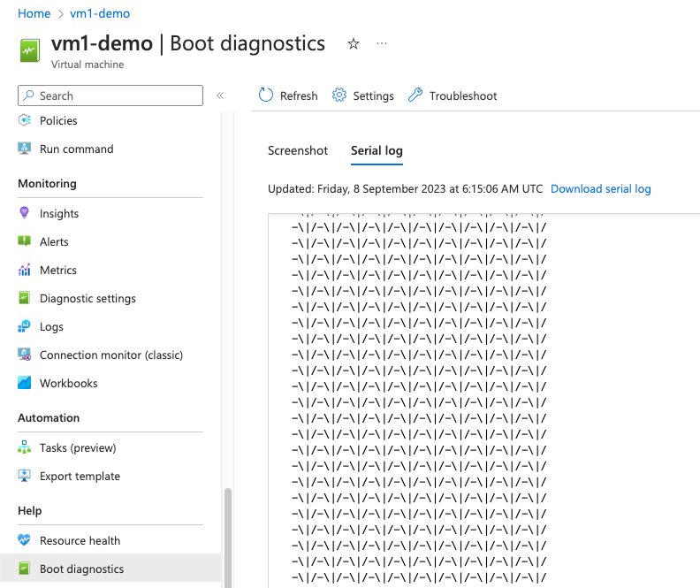Focus the sidebar Search field
The height and width of the screenshot is (588, 700).
[x=110, y=95]
